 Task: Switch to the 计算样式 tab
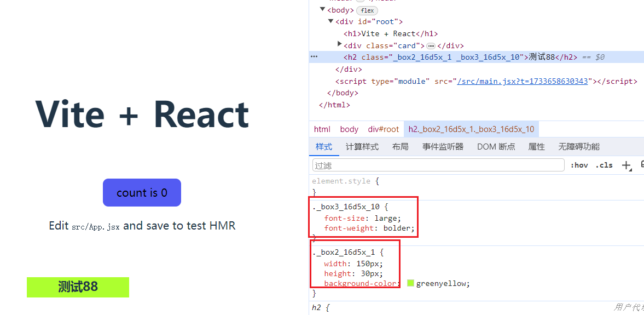(362, 147)
